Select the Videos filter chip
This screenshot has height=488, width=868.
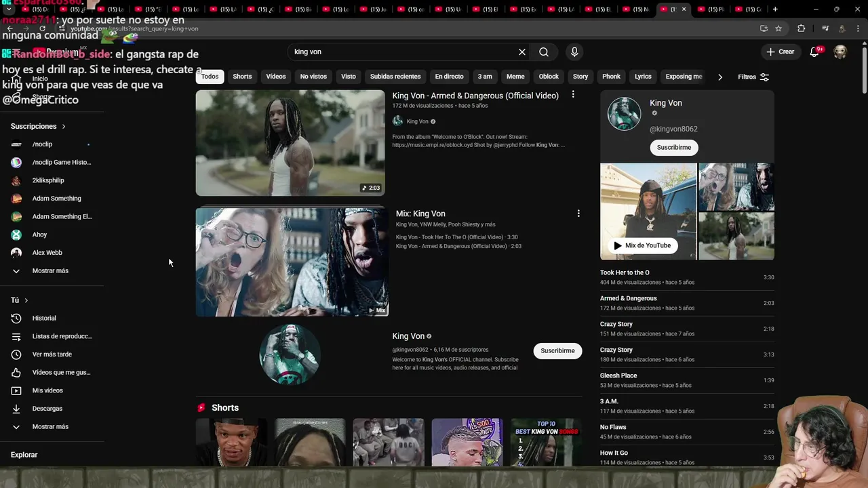click(276, 77)
